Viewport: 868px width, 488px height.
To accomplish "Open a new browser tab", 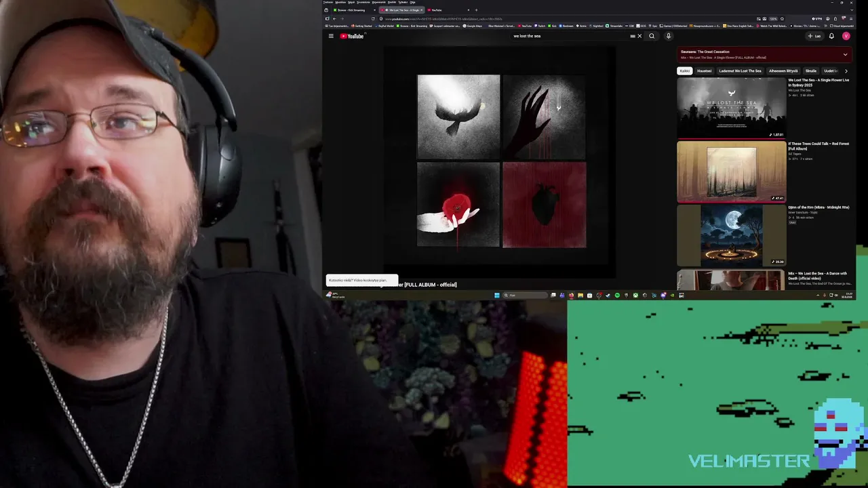I will pos(476,10).
